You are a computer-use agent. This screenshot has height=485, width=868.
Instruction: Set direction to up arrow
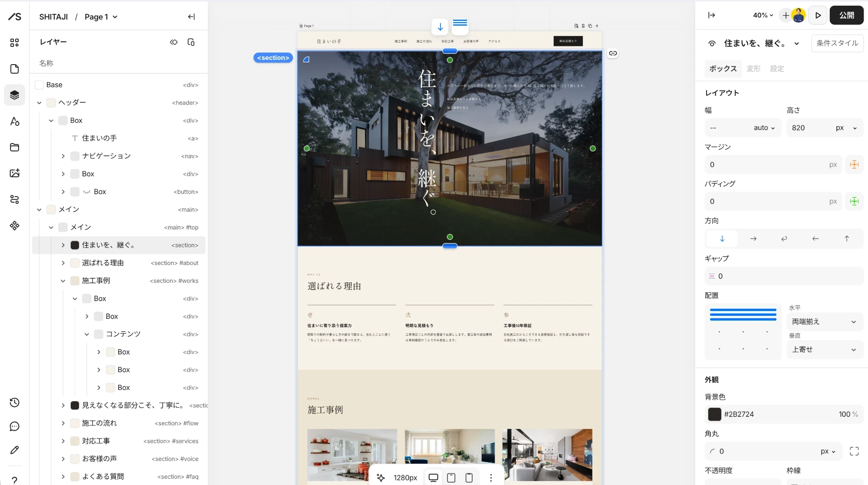pos(847,239)
